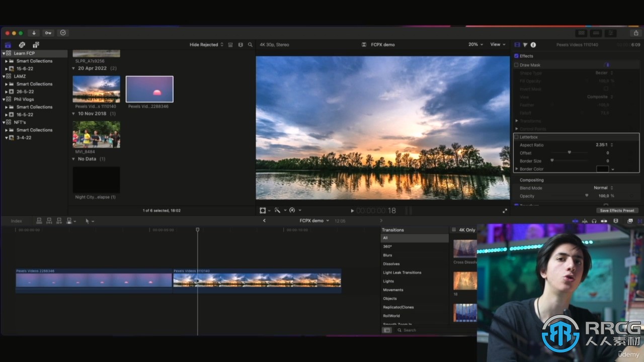The image size is (644, 362).
Task: Adjust the Letterbox Offset slider
Action: tap(569, 153)
